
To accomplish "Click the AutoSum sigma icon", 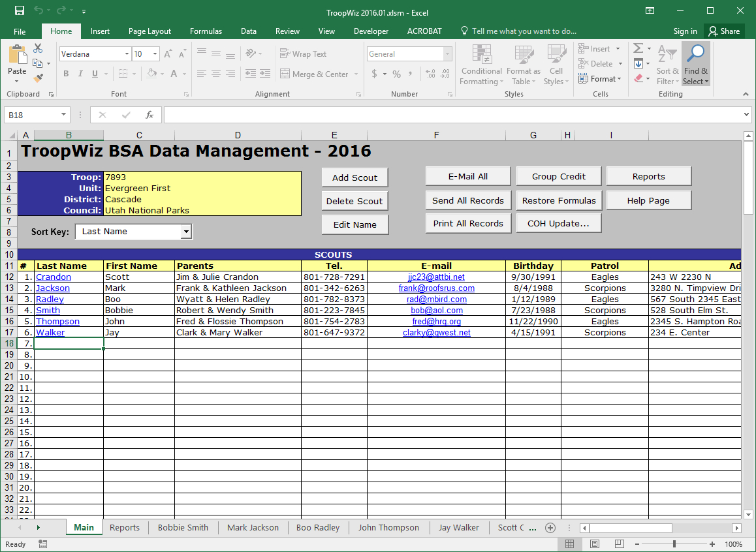I will tap(638, 48).
